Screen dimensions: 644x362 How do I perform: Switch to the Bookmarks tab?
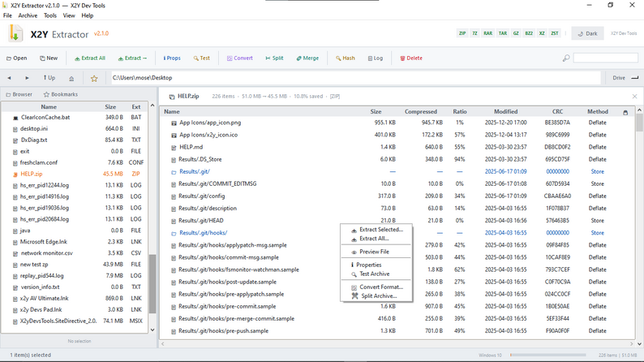(x=61, y=94)
